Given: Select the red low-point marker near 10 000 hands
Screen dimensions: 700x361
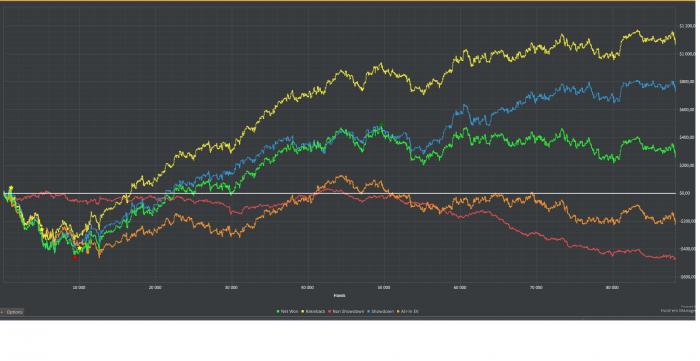Looking at the screenshot, I should (x=75, y=257).
